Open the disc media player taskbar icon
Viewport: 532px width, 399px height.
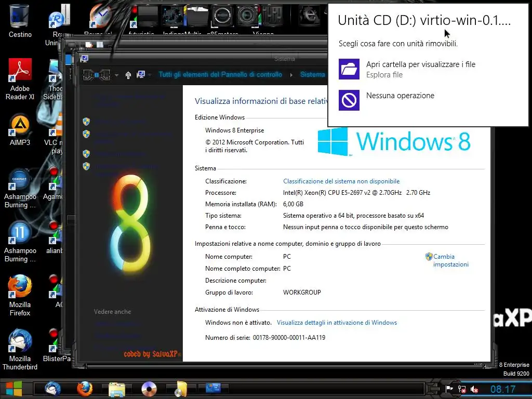tap(149, 389)
